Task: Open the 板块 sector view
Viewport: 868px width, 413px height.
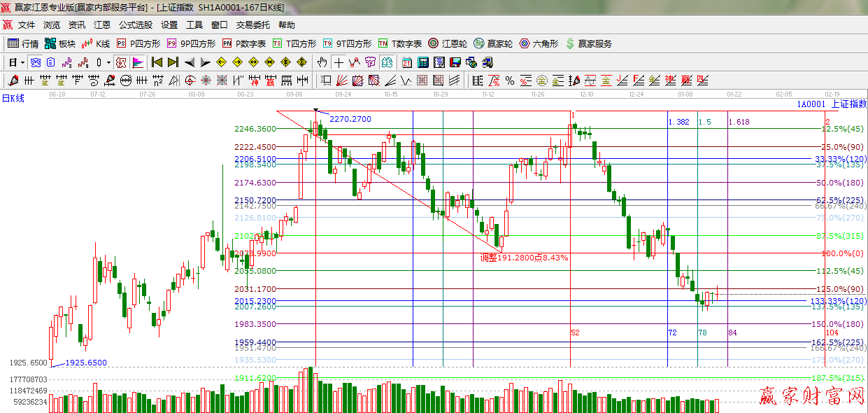Action: [x=59, y=43]
